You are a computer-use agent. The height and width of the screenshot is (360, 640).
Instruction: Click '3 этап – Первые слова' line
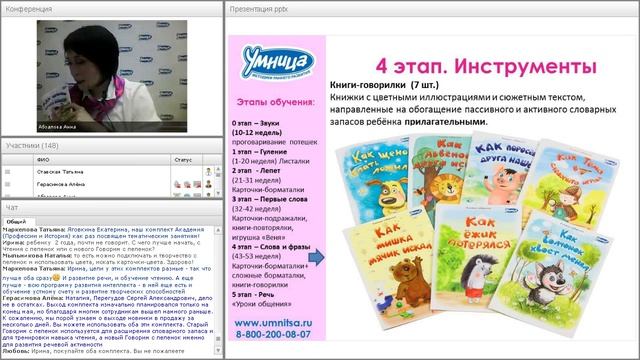coord(269,199)
